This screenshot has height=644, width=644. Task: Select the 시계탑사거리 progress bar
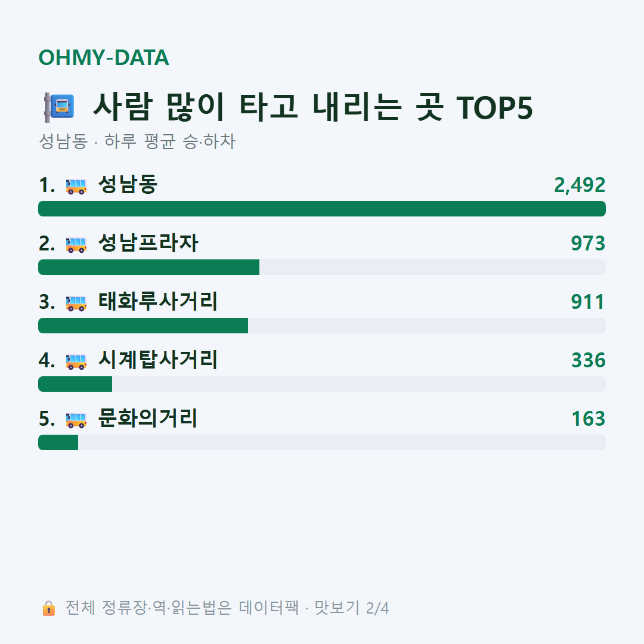tap(322, 383)
